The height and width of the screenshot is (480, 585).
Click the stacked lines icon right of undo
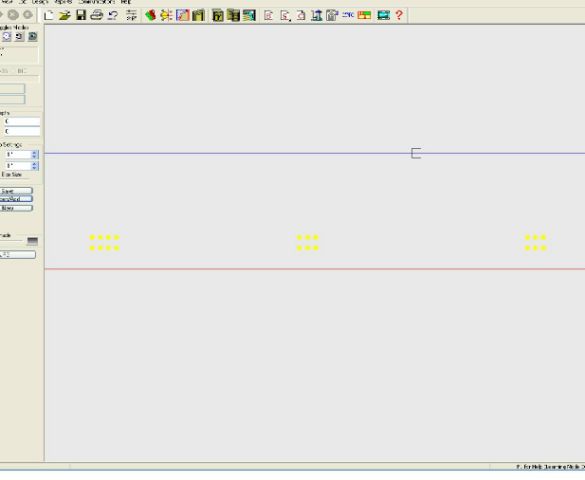point(131,15)
